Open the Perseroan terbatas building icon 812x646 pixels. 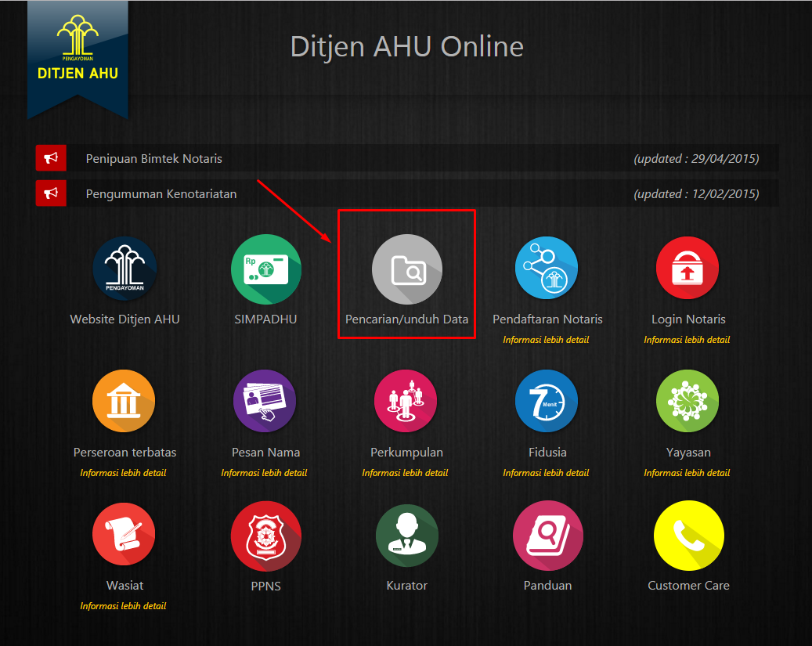[x=124, y=401]
